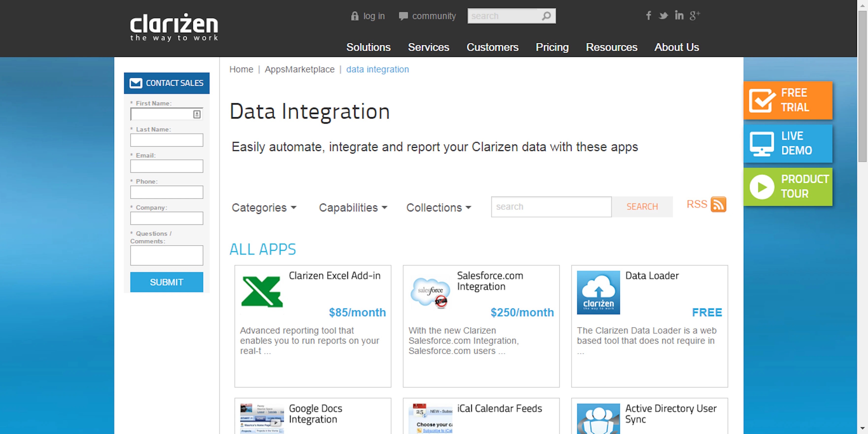Image resolution: width=868 pixels, height=434 pixels.
Task: Click the magnifier icon in header search
Action: point(546,16)
